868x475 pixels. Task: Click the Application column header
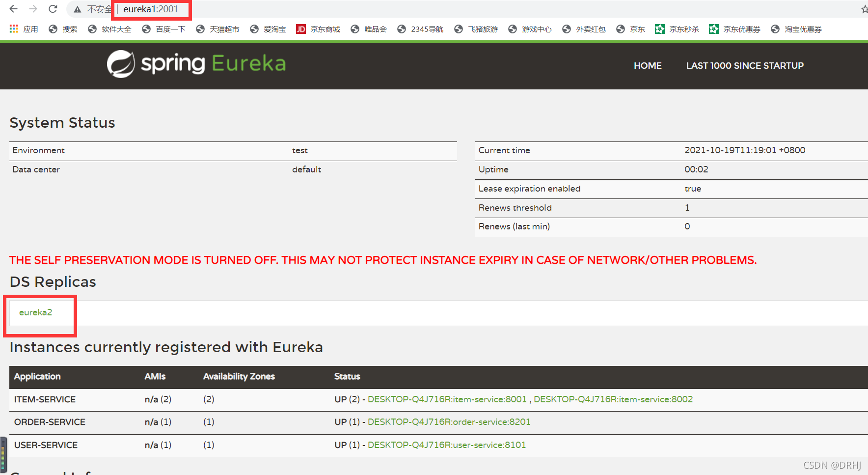(37, 376)
